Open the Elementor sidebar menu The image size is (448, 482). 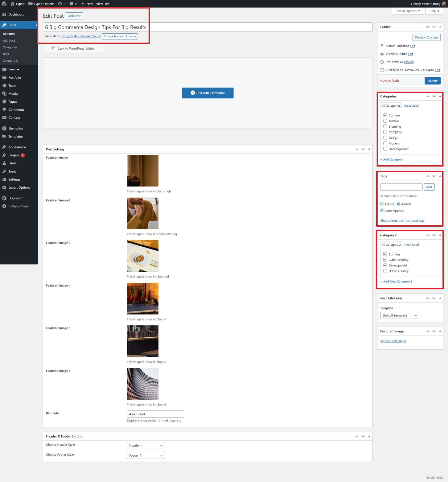(16, 128)
